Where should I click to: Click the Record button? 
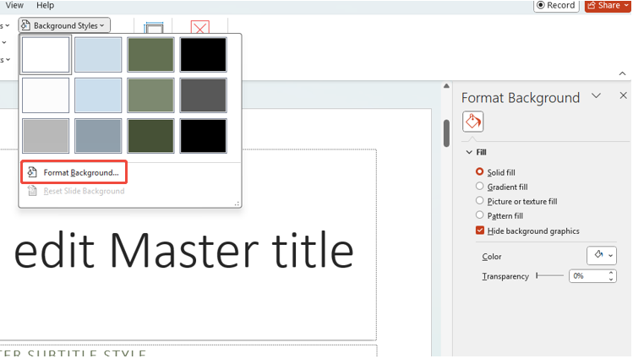click(x=556, y=5)
